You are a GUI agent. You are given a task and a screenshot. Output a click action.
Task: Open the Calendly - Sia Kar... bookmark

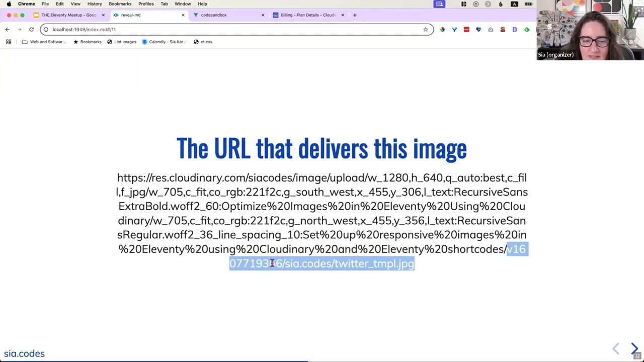(x=164, y=42)
